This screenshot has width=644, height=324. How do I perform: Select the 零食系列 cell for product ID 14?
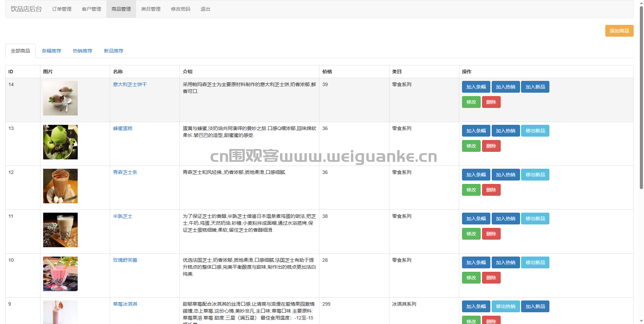click(x=424, y=100)
